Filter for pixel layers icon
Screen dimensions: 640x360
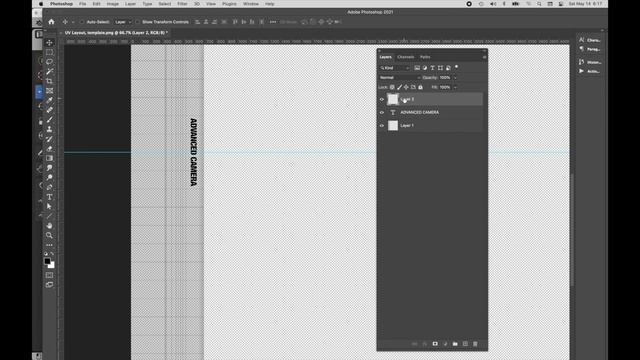[x=417, y=68]
